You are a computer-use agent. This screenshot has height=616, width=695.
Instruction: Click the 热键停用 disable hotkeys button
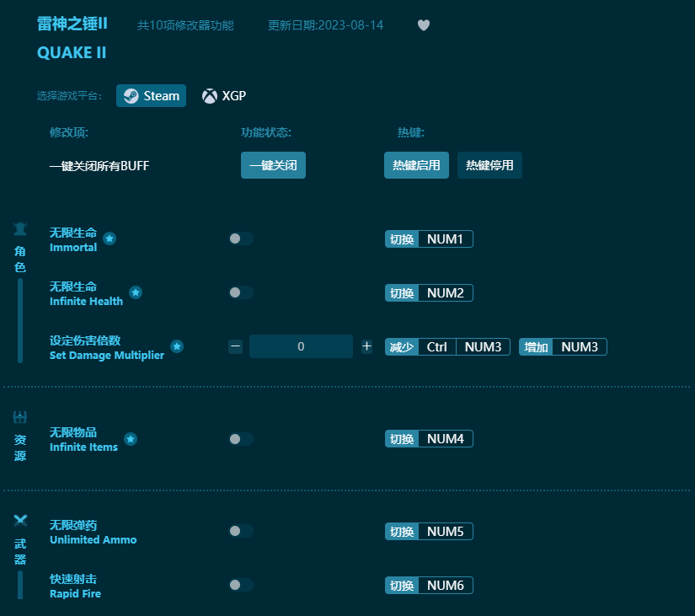489,165
